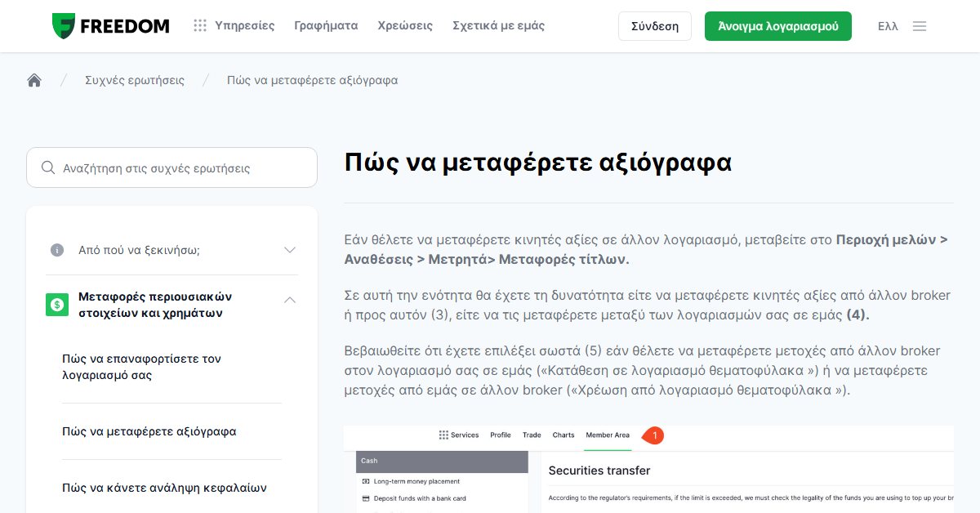Collapse Μεταφορές περιουσιακών στοιχείων section chevron

(x=290, y=300)
